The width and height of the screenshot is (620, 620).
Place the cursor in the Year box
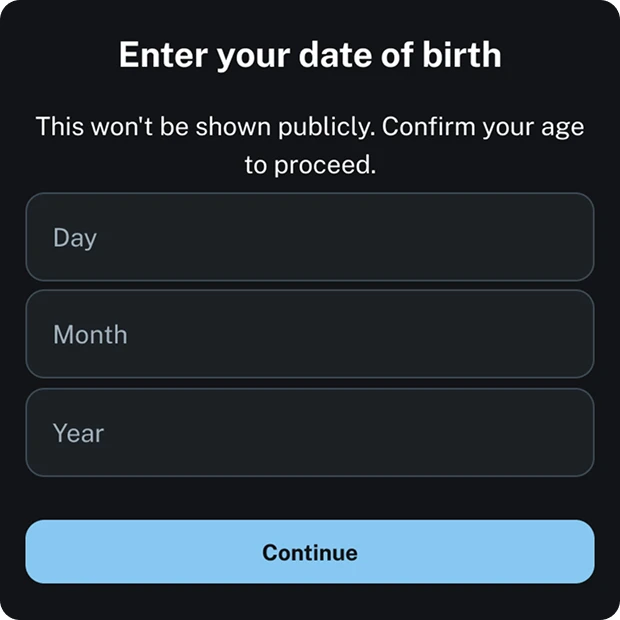click(310, 432)
